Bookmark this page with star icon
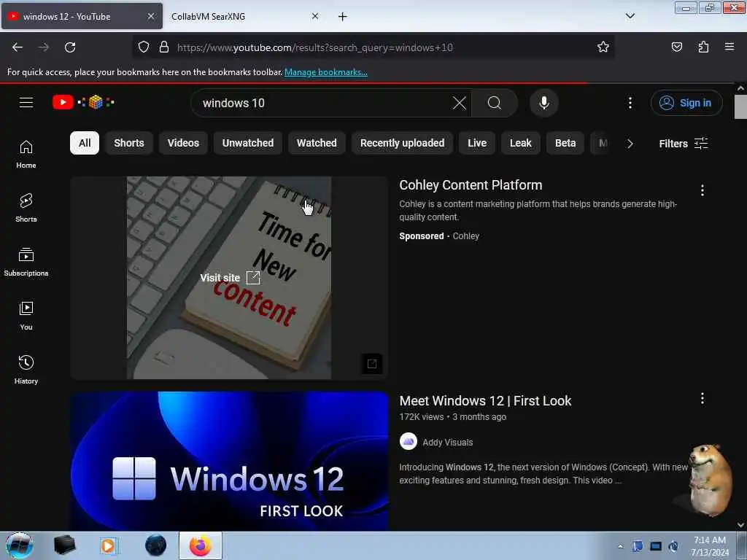 point(603,47)
